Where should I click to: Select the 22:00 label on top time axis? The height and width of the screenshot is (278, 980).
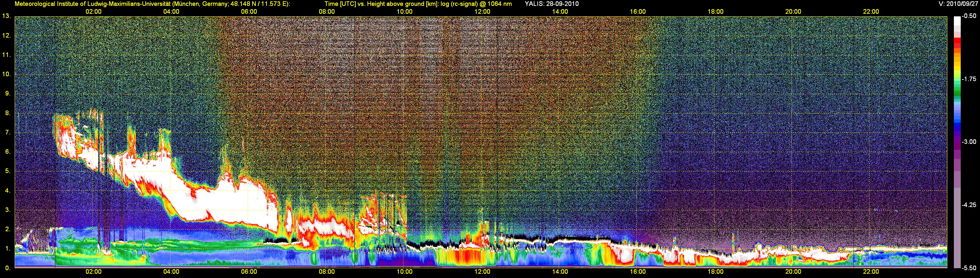[x=871, y=11]
